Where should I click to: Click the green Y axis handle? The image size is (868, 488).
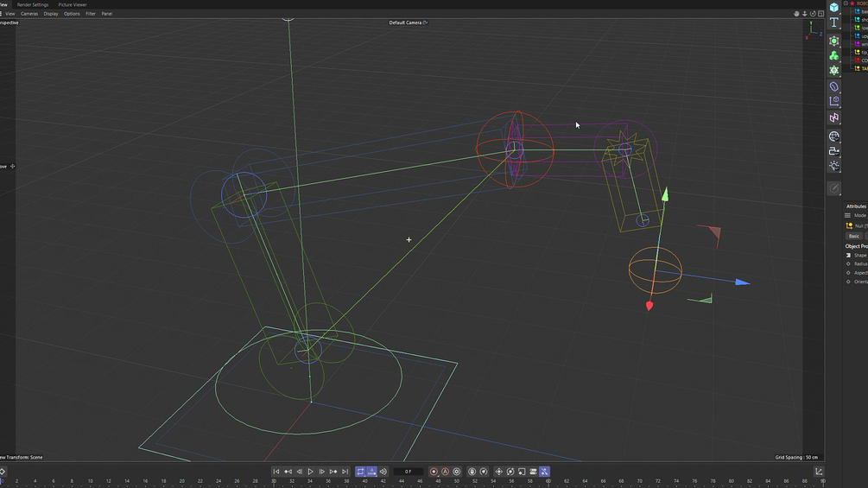click(665, 193)
